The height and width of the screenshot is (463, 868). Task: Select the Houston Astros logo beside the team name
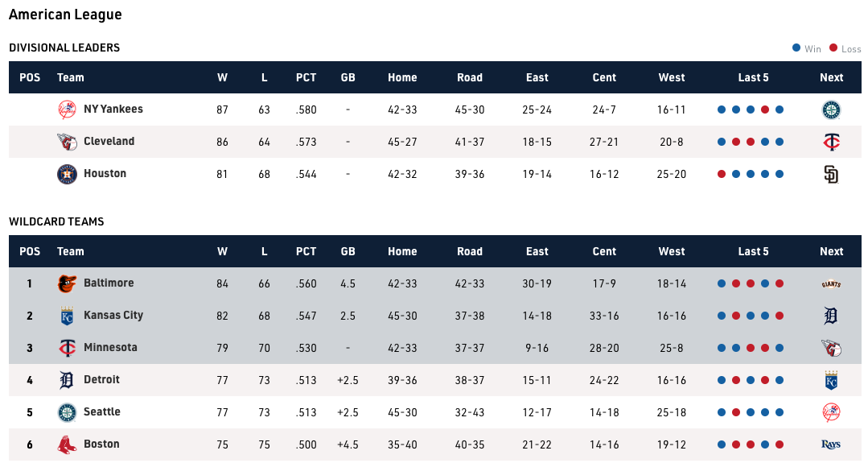(68, 174)
